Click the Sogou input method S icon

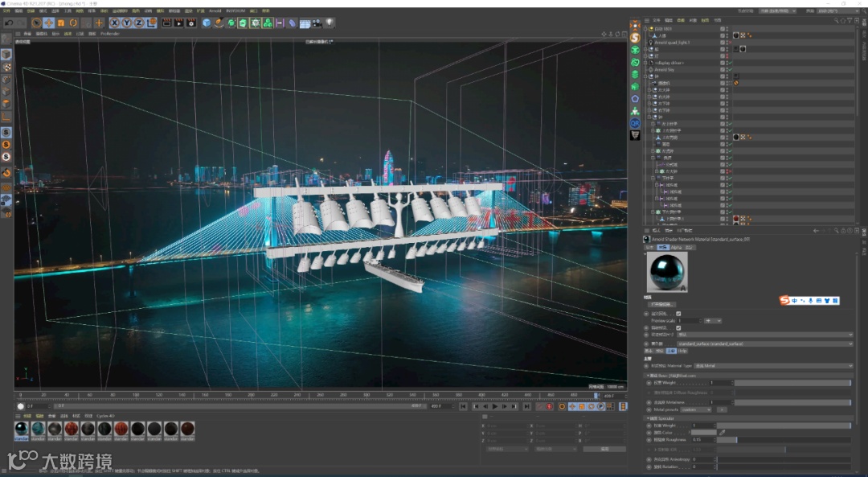point(785,301)
